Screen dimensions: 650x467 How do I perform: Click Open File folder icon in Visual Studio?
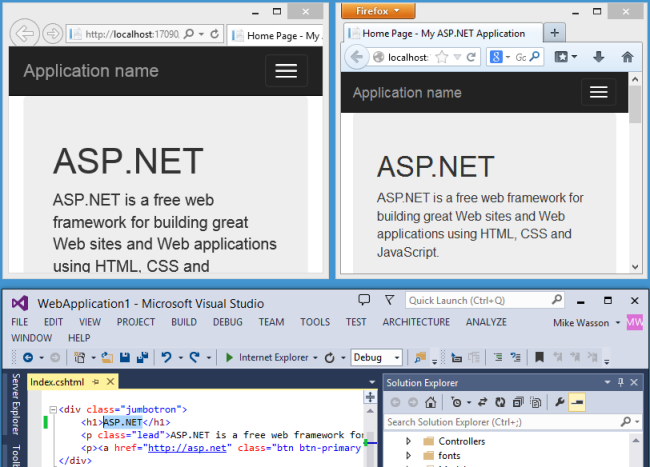(x=107, y=357)
